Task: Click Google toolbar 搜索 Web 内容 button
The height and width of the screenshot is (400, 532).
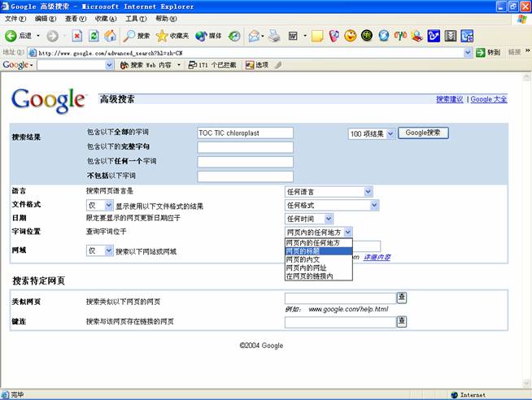Action: coord(146,65)
